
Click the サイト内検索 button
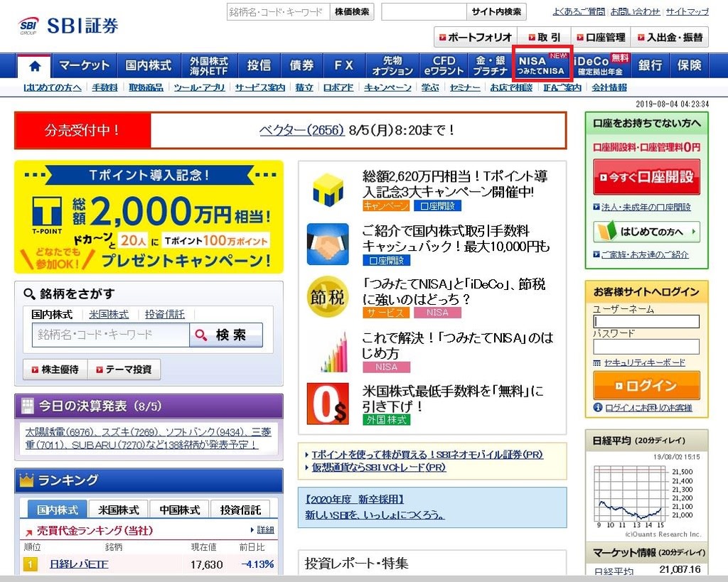coord(496,11)
